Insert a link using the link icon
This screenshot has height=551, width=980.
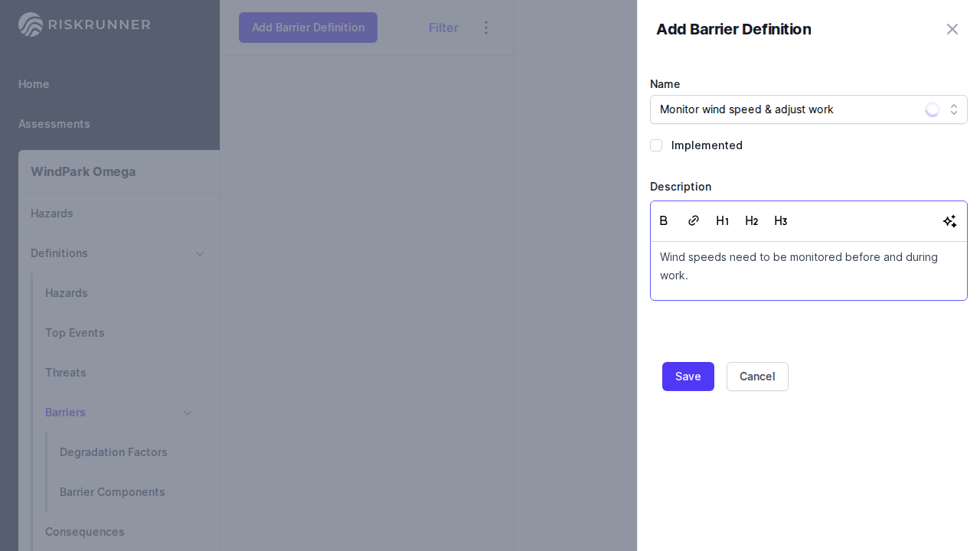pos(693,221)
